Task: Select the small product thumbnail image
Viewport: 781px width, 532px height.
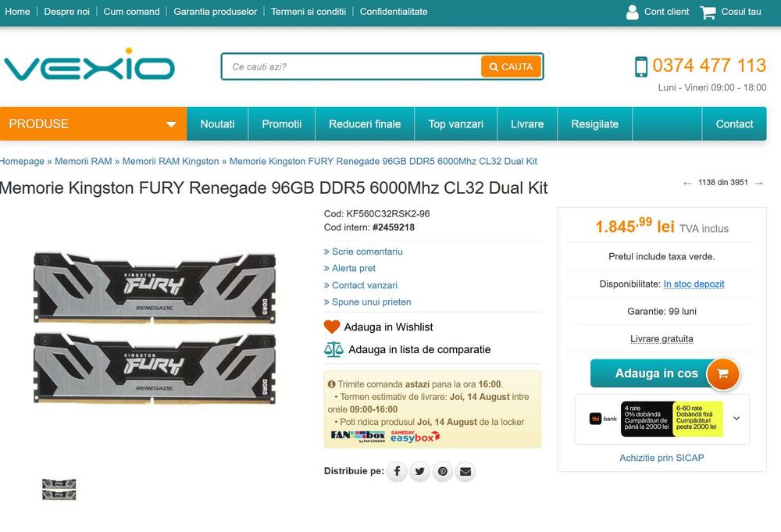Action: [59, 489]
